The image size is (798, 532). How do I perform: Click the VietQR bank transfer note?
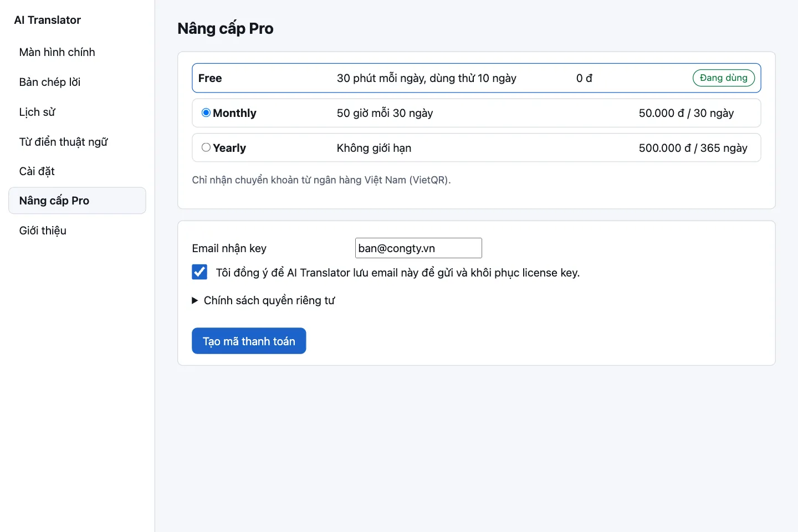(x=321, y=180)
